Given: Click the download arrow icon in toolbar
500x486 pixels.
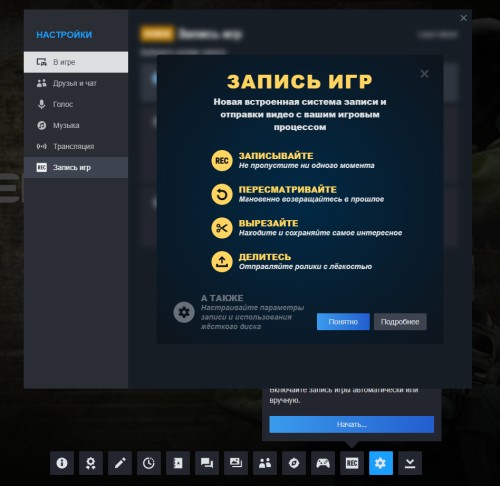Looking at the screenshot, I should click(410, 463).
